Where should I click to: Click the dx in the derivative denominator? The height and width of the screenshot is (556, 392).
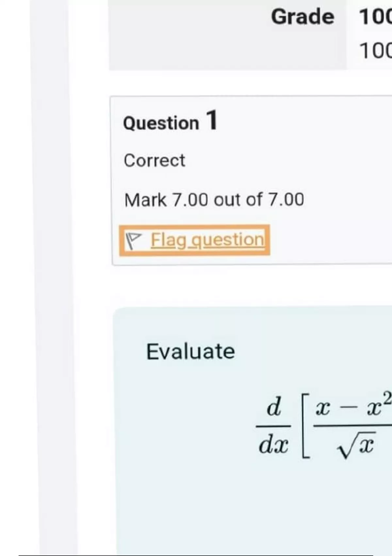click(x=273, y=445)
